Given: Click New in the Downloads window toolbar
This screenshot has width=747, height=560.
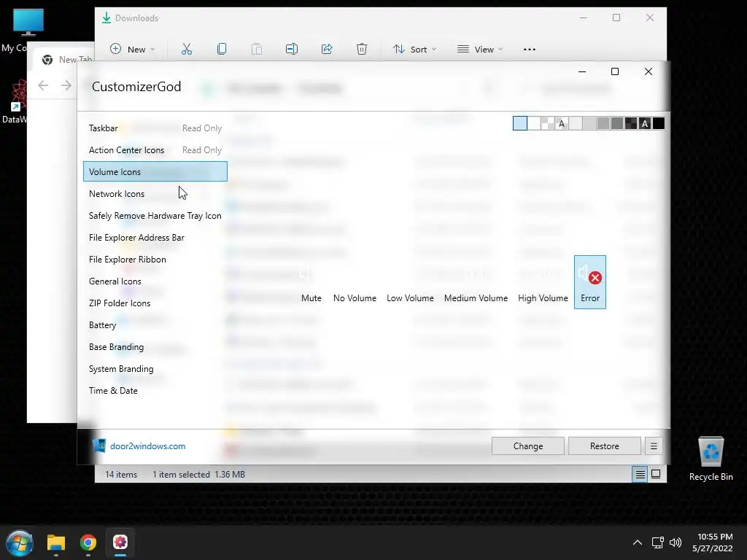Looking at the screenshot, I should click(133, 49).
